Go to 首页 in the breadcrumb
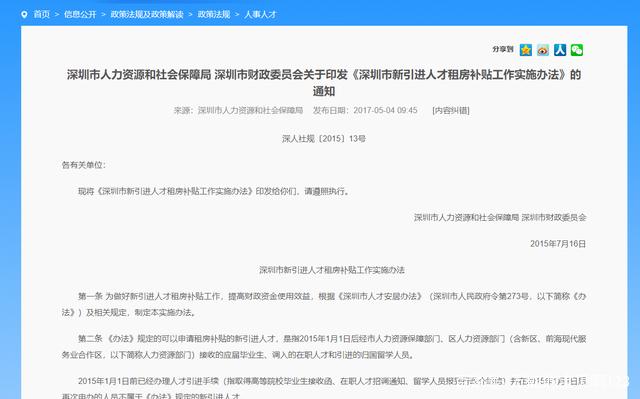The width and height of the screenshot is (640, 399). tap(41, 15)
